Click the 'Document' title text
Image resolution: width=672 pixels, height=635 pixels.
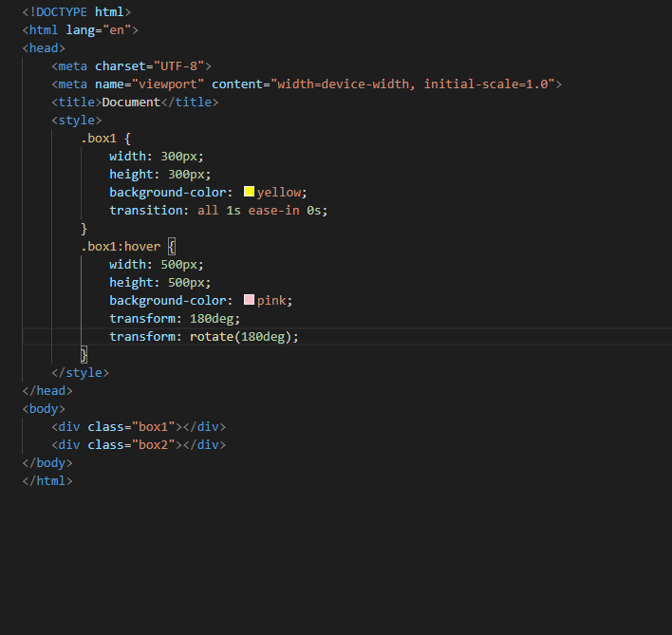(131, 102)
